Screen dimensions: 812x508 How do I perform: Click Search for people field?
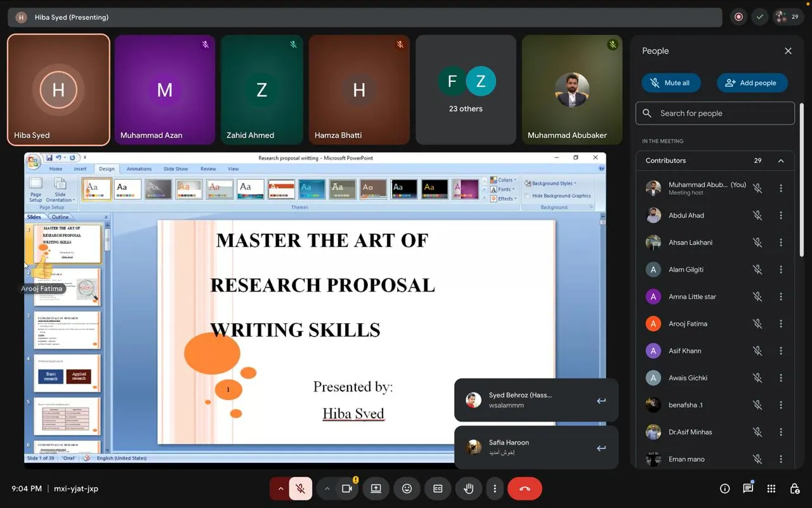[715, 113]
